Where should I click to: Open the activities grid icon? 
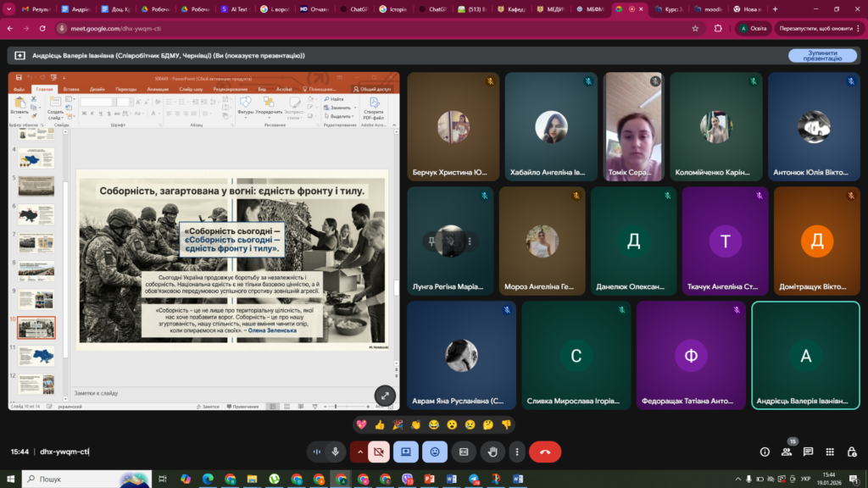coord(830,452)
